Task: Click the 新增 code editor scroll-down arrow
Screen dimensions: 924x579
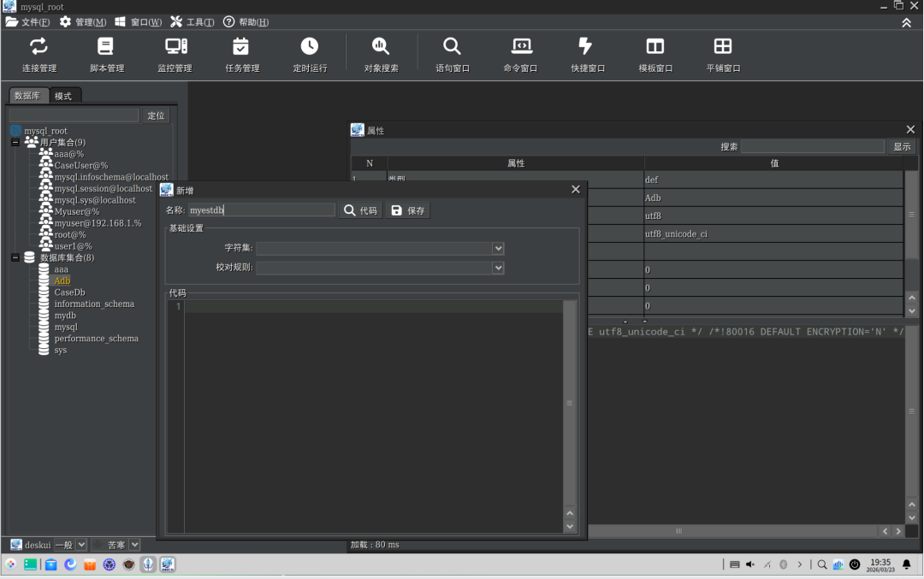Action: click(x=570, y=527)
